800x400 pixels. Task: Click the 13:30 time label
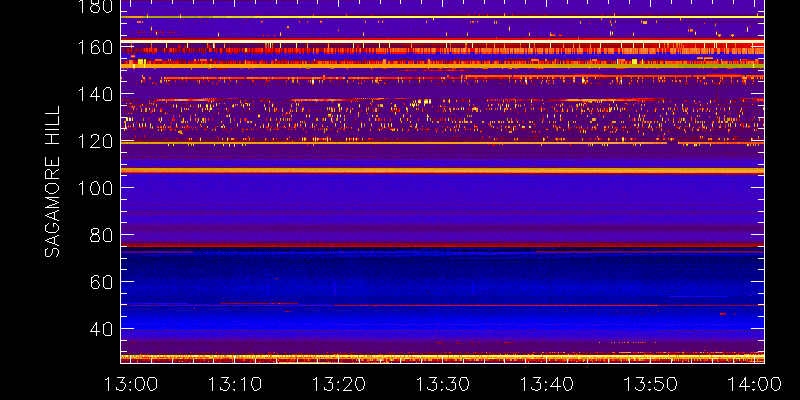tap(443, 384)
